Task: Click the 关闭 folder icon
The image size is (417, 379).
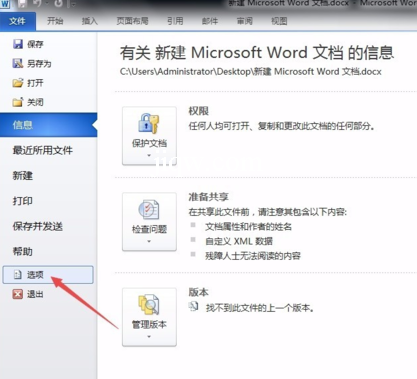Action: (x=18, y=102)
